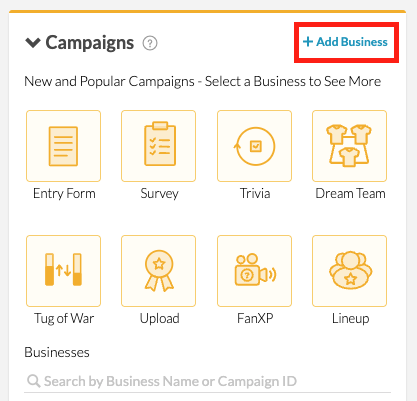The width and height of the screenshot is (417, 401).
Task: Focus the Business Name or Campaign ID search
Action: [207, 381]
